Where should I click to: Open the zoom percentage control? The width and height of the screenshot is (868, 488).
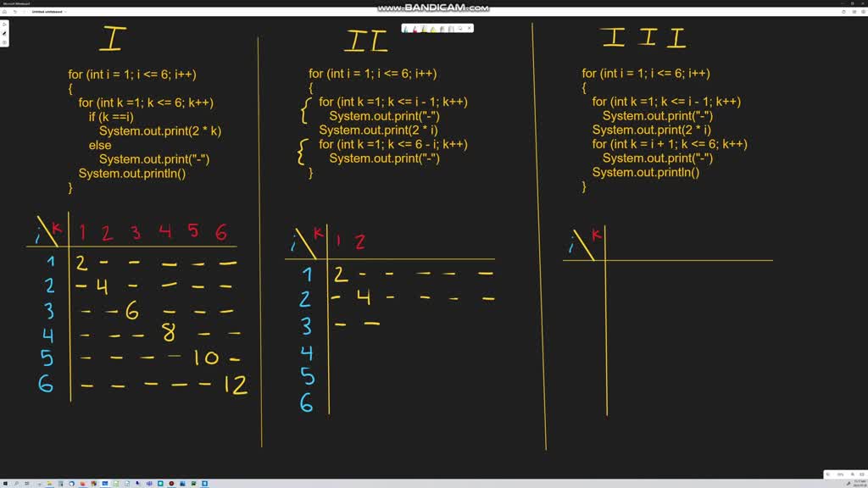[840, 474]
